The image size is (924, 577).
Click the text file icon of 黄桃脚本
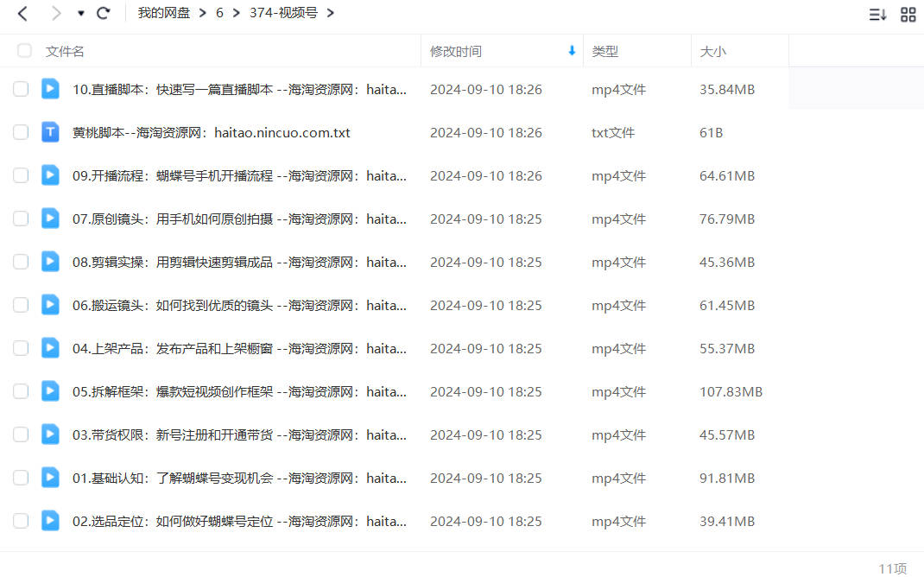50,132
